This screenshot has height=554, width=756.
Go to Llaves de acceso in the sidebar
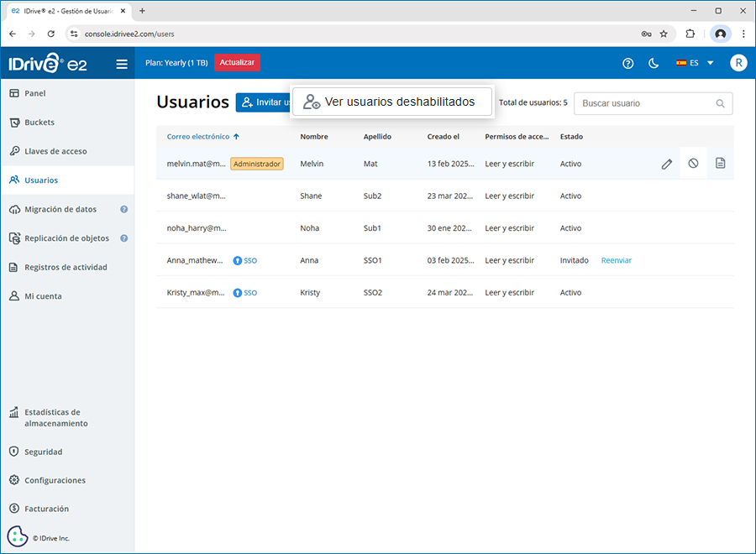pyautogui.click(x=55, y=151)
